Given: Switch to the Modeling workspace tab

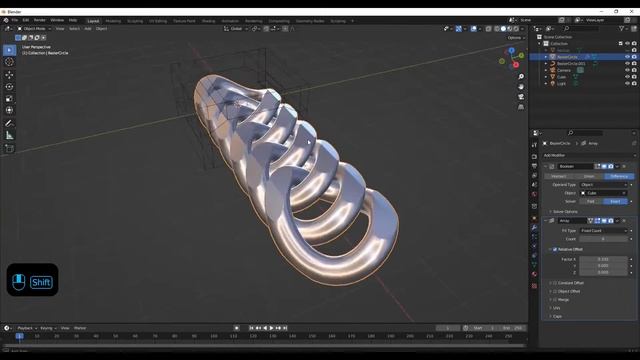Looking at the screenshot, I should click(113, 21).
